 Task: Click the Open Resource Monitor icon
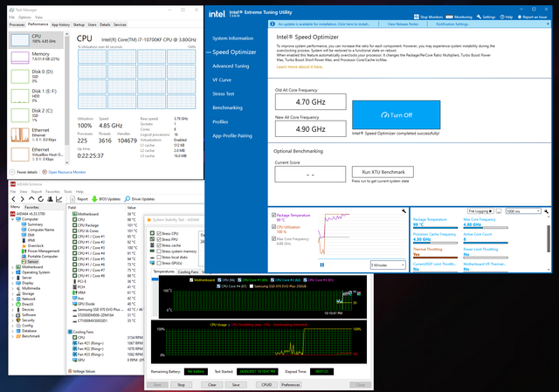coord(45,172)
